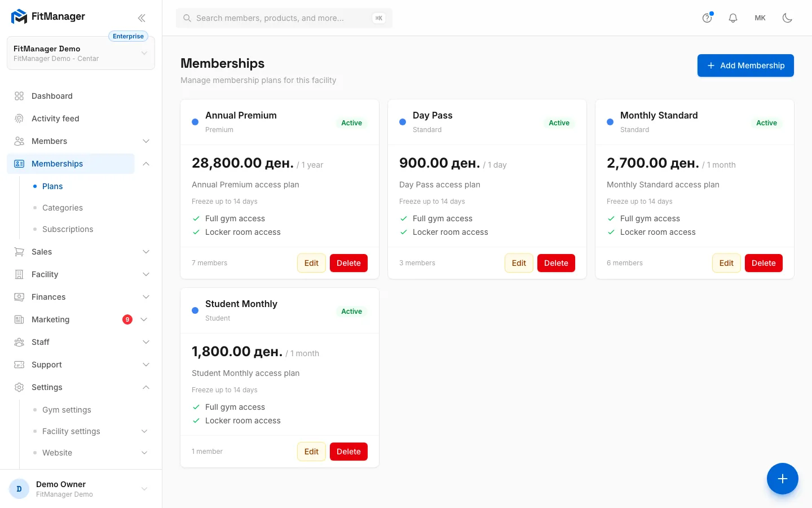This screenshot has width=812, height=508.
Task: Open Gym settings menu item
Action: 67,410
